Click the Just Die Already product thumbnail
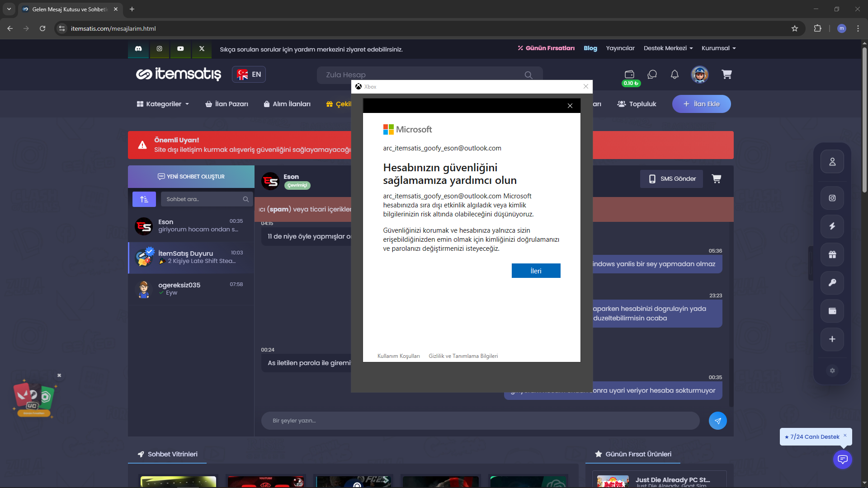 point(613,481)
